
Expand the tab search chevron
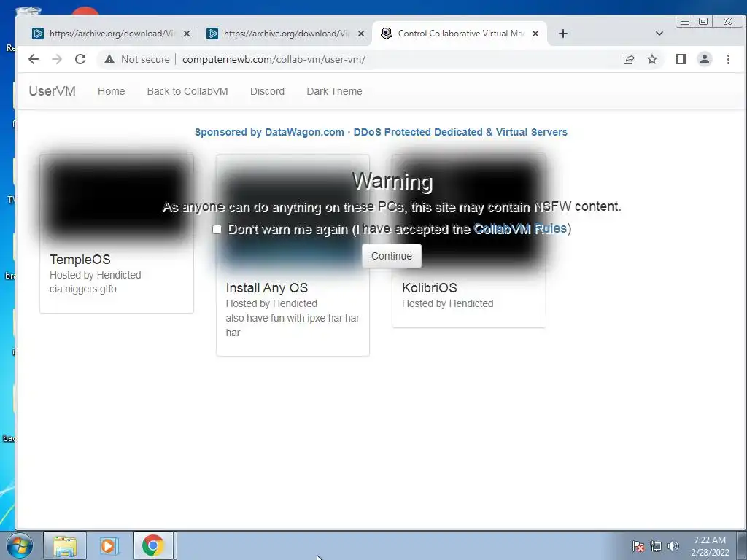pyautogui.click(x=659, y=34)
